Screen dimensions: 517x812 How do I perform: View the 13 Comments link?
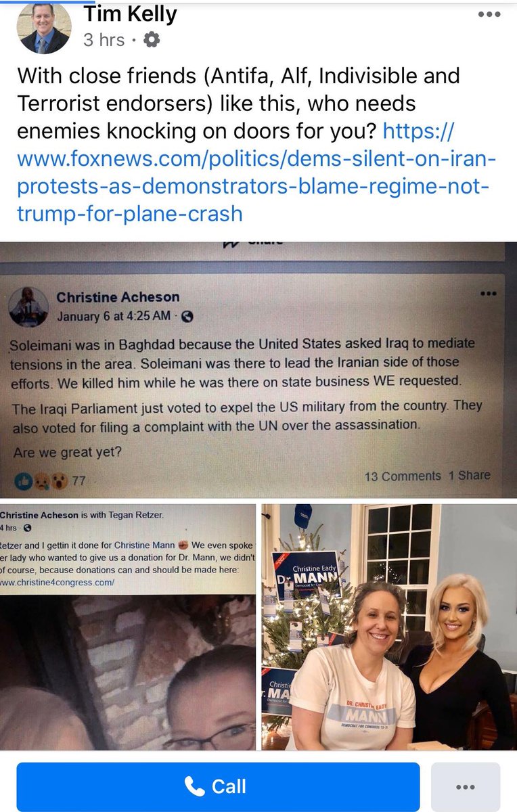point(403,476)
